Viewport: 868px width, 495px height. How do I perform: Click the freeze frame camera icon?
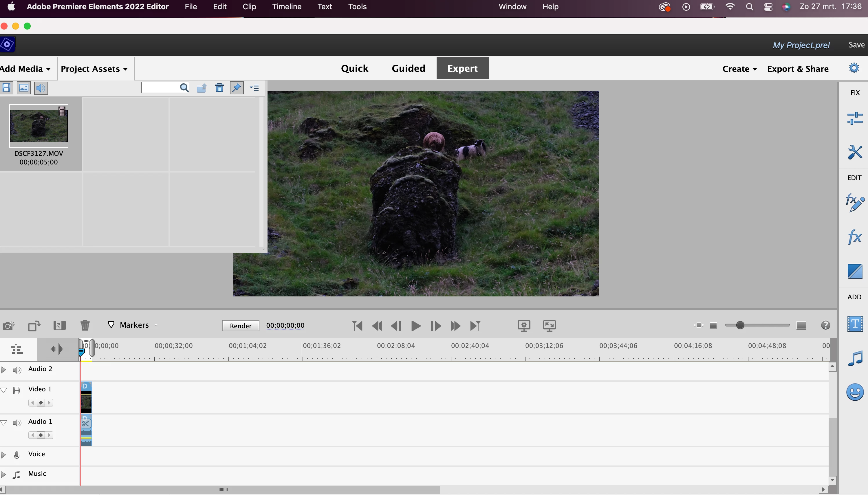8,326
